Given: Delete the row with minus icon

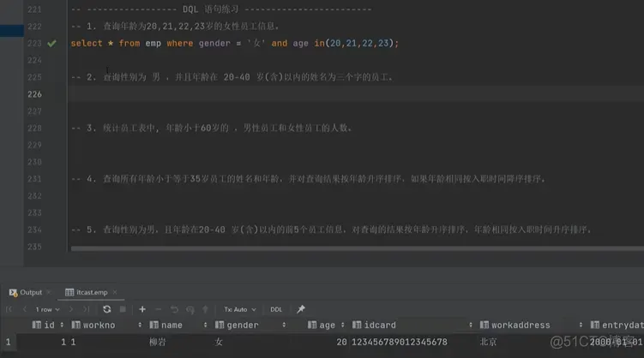Looking at the screenshot, I should tap(158, 309).
